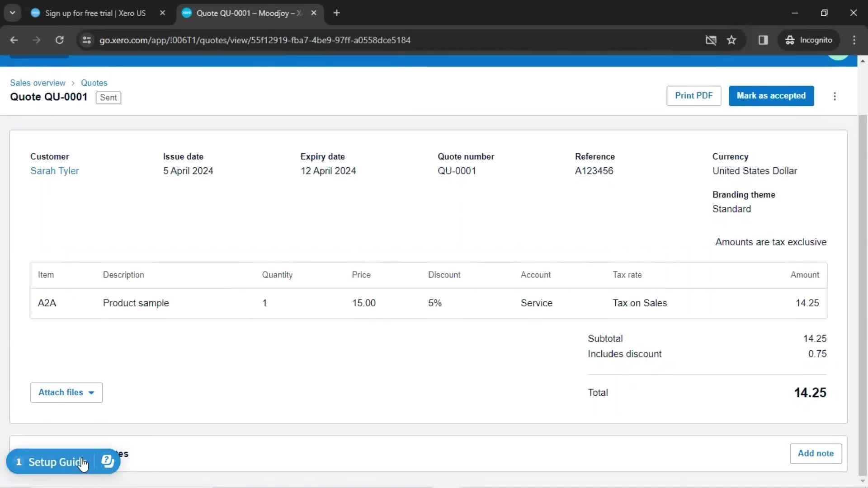Bookmark this page with the star icon
Image resolution: width=868 pixels, height=488 pixels.
731,40
